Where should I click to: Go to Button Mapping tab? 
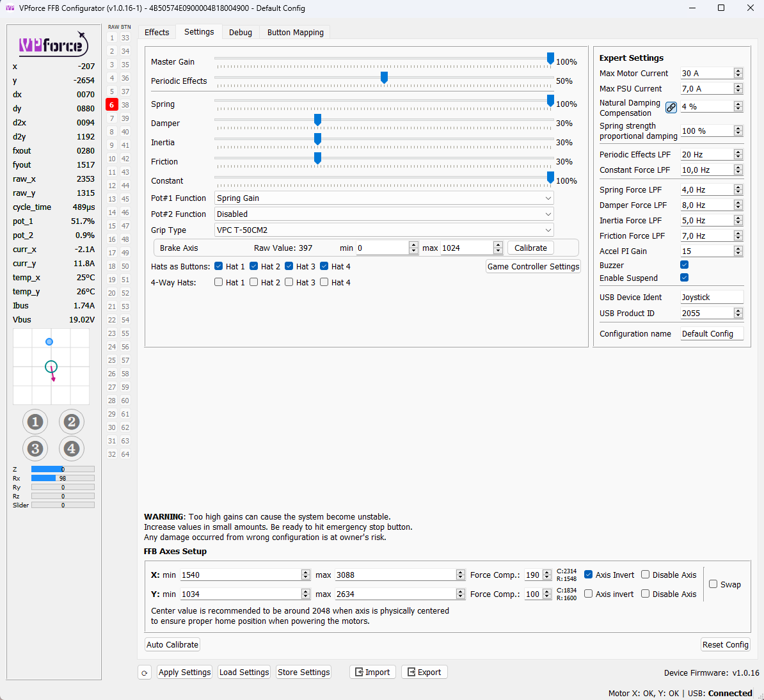tap(295, 32)
